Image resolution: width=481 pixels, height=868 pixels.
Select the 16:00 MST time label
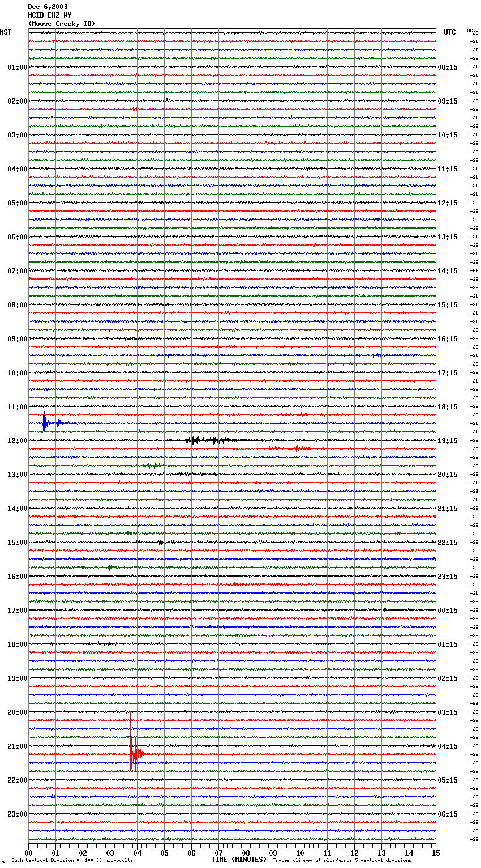[18, 577]
